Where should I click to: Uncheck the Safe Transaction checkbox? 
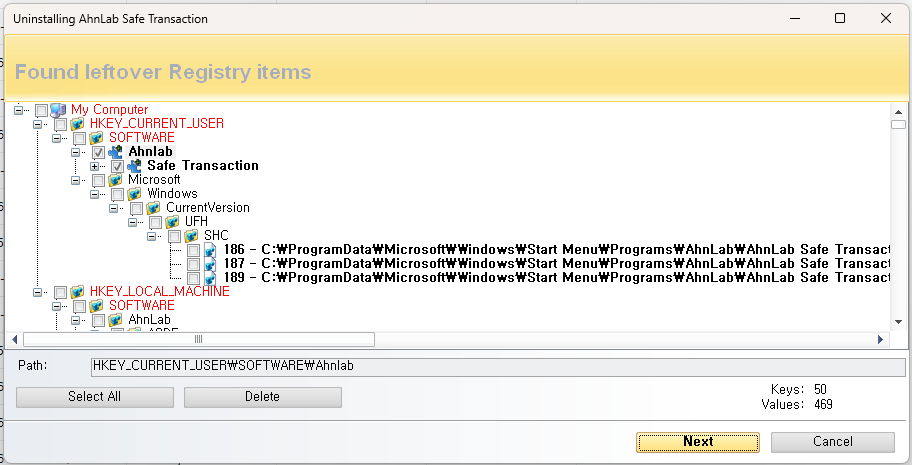pyautogui.click(x=117, y=166)
